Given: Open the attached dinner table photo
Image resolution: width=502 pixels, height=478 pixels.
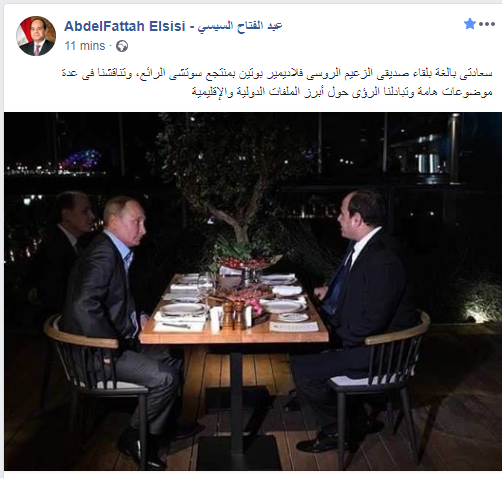Looking at the screenshot, I should 253,291.
